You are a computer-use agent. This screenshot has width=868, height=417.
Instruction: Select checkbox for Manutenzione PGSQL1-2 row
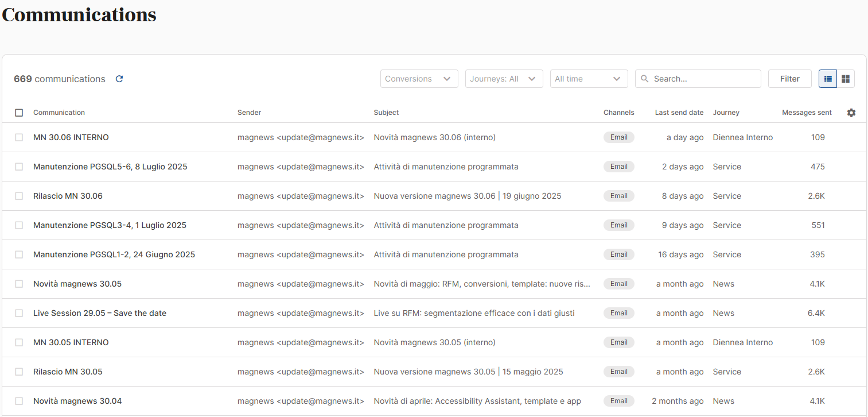(x=19, y=254)
